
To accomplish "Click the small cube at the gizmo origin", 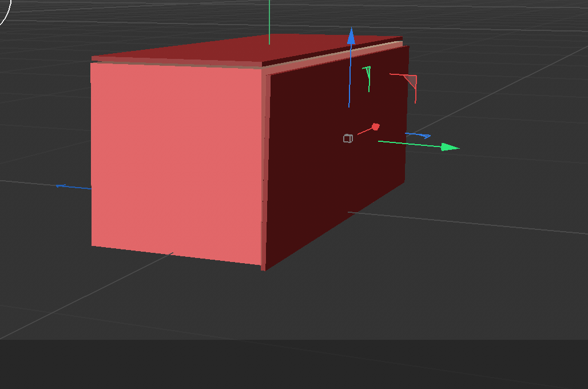I will [347, 138].
